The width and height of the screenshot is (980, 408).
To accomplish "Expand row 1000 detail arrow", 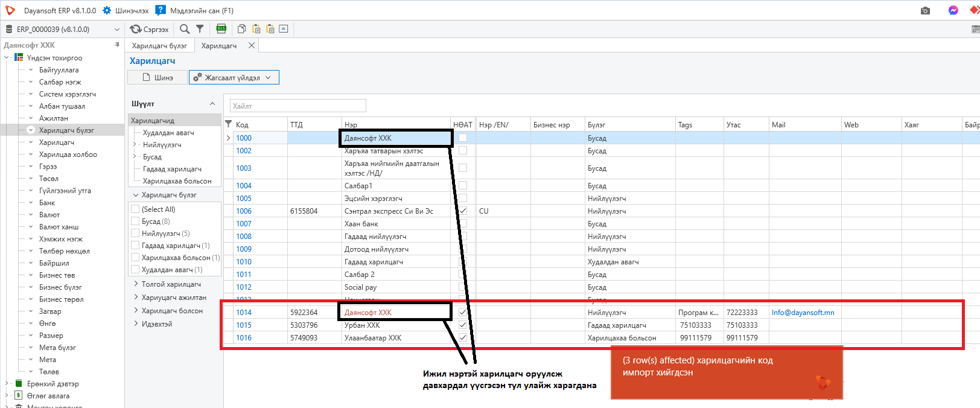I will (x=228, y=138).
